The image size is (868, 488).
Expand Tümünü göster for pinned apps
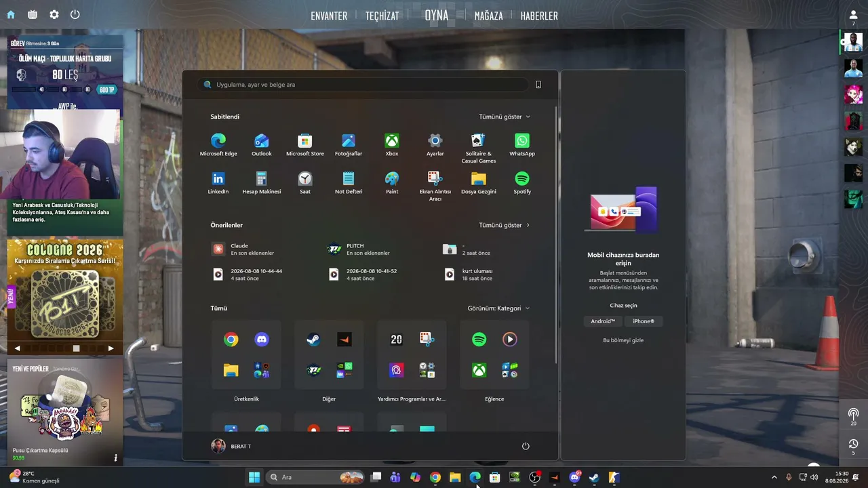(505, 117)
